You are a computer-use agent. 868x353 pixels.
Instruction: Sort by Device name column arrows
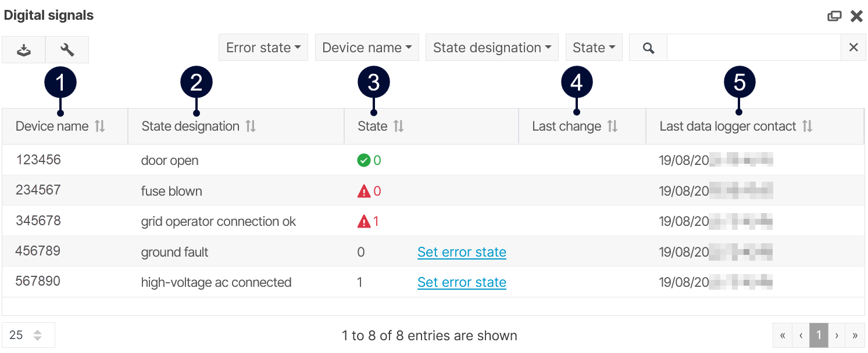coord(100,126)
